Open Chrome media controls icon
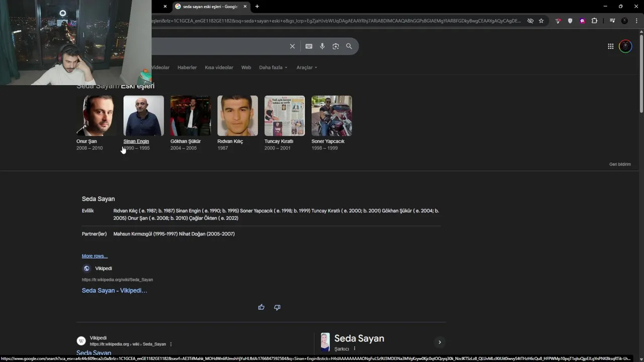The image size is (644, 362). pyautogui.click(x=612, y=21)
